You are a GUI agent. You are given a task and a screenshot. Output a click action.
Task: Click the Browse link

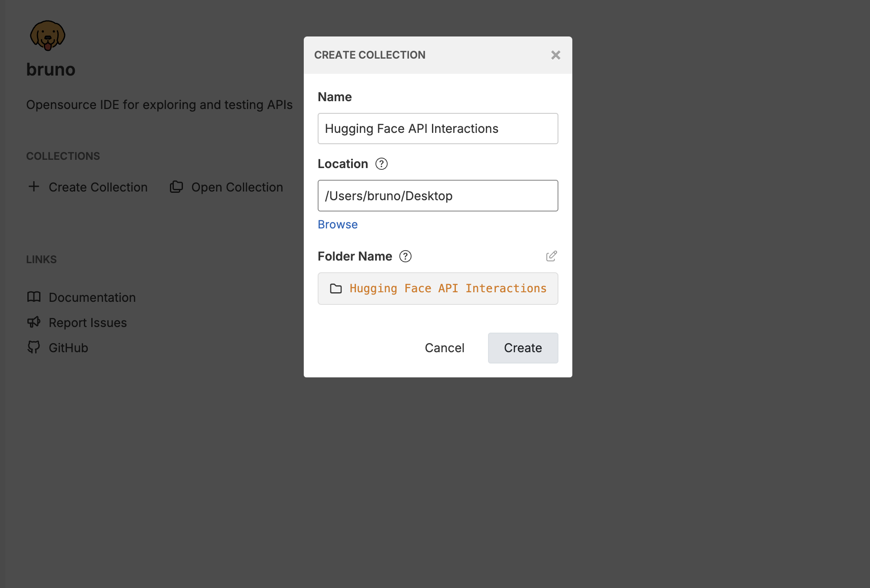[x=338, y=225]
